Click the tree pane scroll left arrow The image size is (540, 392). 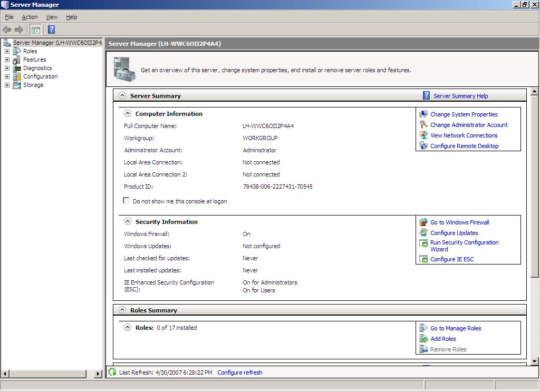5,374
